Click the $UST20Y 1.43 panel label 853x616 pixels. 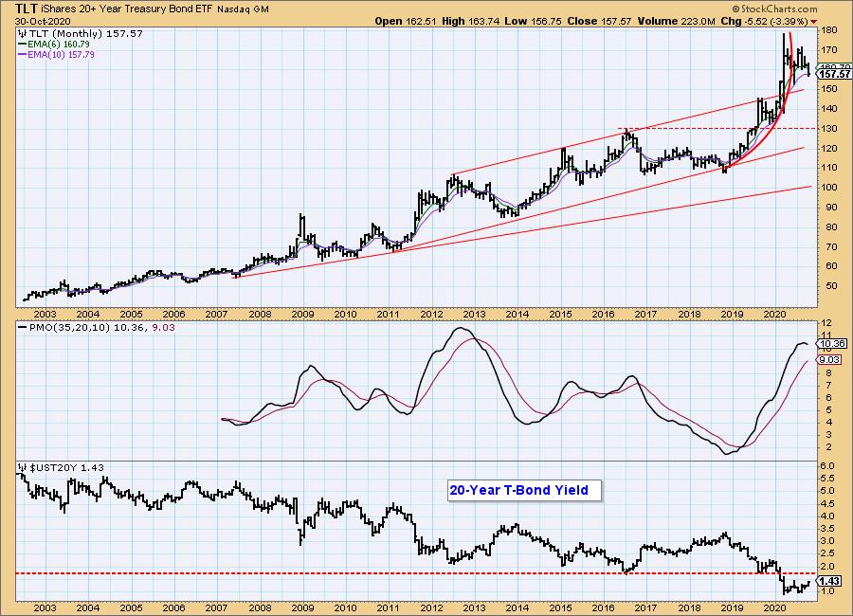66,467
